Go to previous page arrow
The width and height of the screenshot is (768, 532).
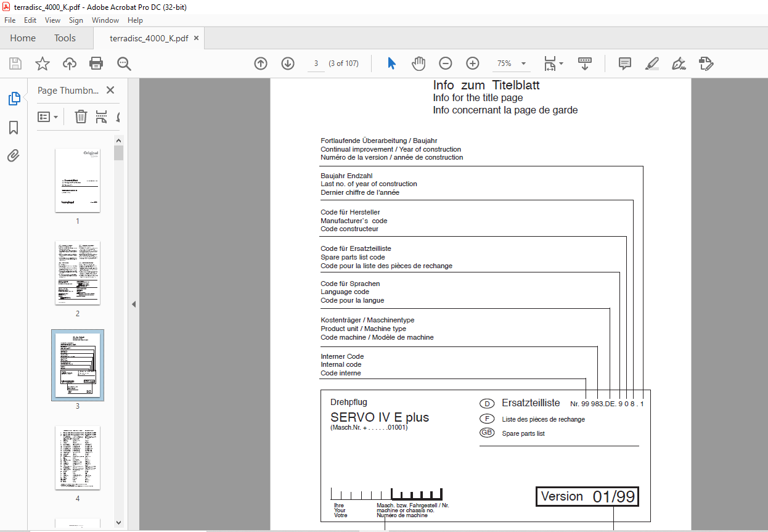click(261, 63)
